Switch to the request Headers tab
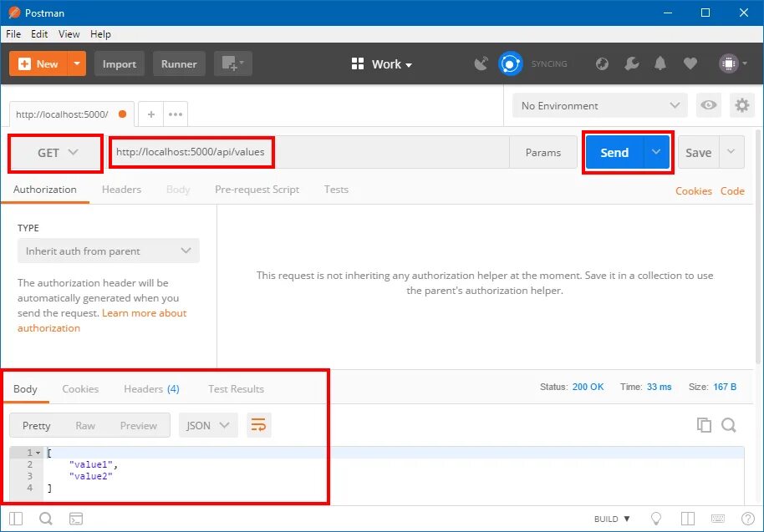The width and height of the screenshot is (764, 532). (x=121, y=190)
